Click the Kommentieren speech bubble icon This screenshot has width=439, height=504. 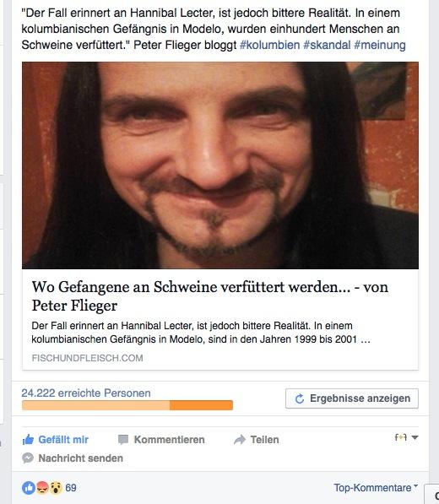[x=123, y=439]
